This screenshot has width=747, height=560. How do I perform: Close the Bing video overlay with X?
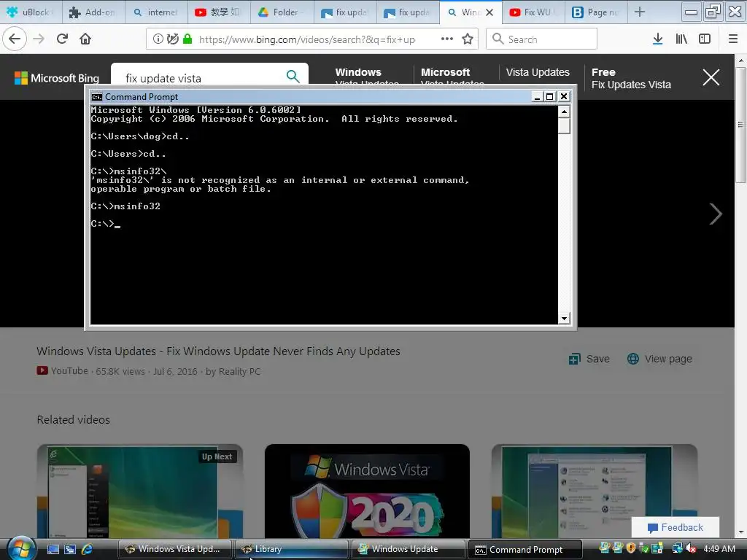coord(711,77)
